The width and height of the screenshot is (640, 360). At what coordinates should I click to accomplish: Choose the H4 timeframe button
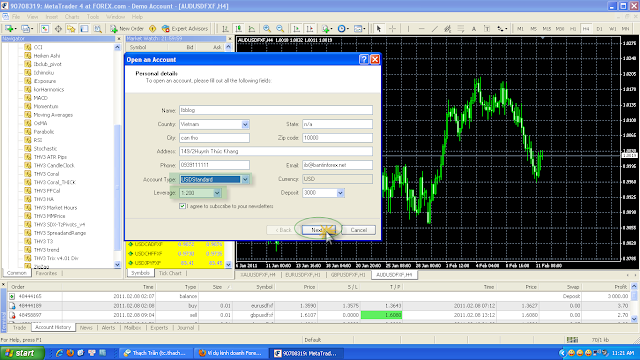[586, 29]
